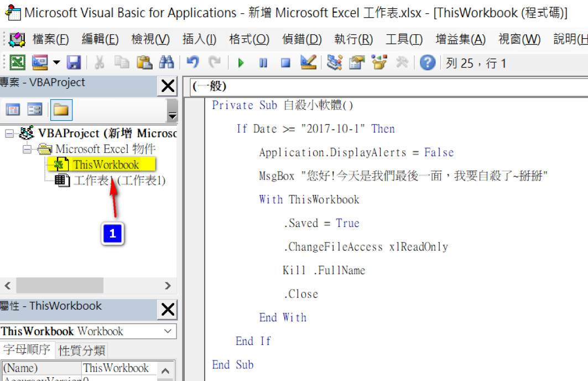Open Object Browser toolbar icon
Image resolution: width=588 pixels, height=381 pixels.
coord(379,63)
